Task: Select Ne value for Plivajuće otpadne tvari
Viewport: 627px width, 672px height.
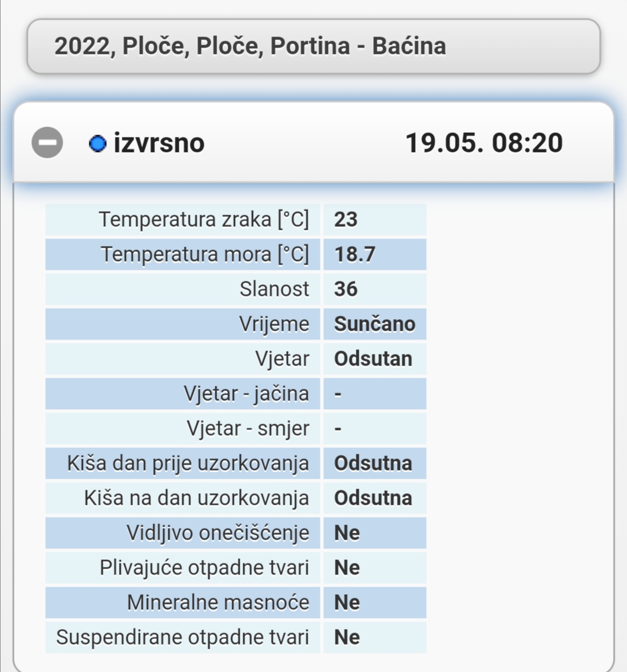Action: (x=347, y=568)
